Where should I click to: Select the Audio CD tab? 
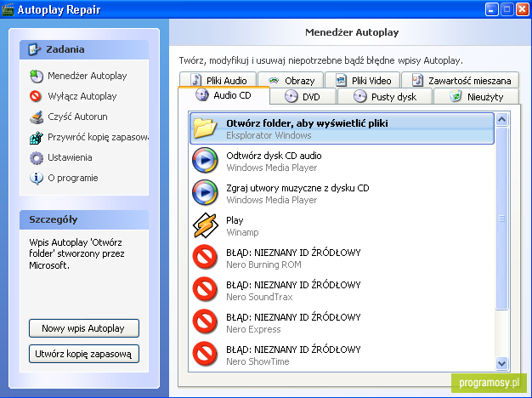(224, 95)
